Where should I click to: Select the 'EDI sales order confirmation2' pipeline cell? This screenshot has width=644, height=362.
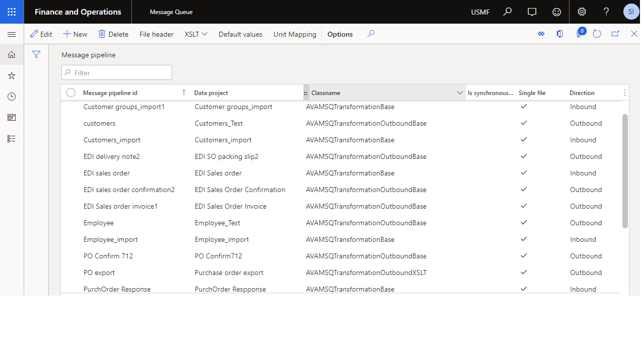click(129, 190)
